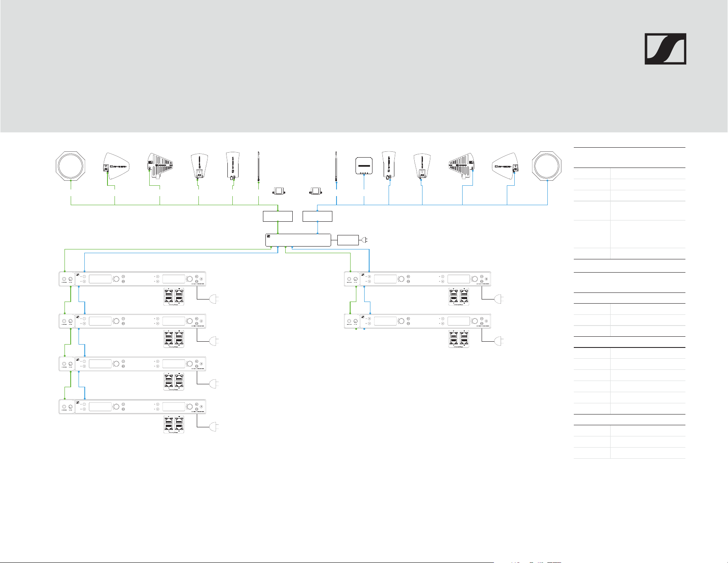Select the bottom receiver in the left stack
The height and width of the screenshot is (563, 728).
click(132, 407)
